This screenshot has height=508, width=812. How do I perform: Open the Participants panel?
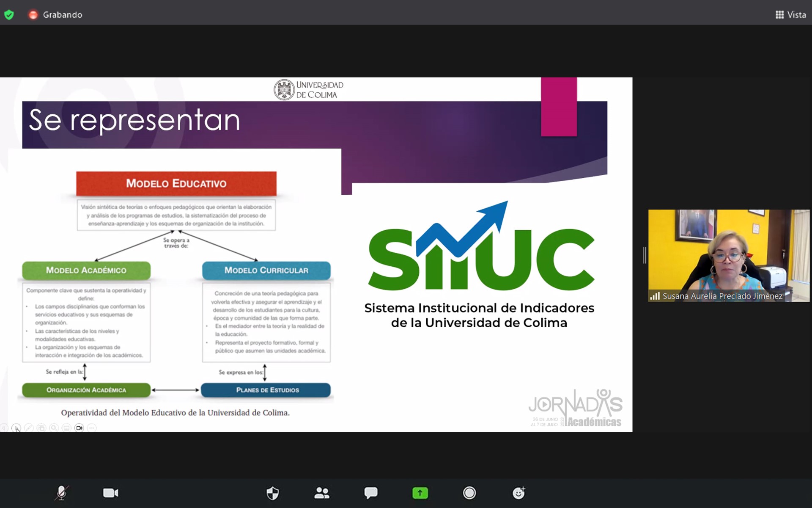click(322, 493)
